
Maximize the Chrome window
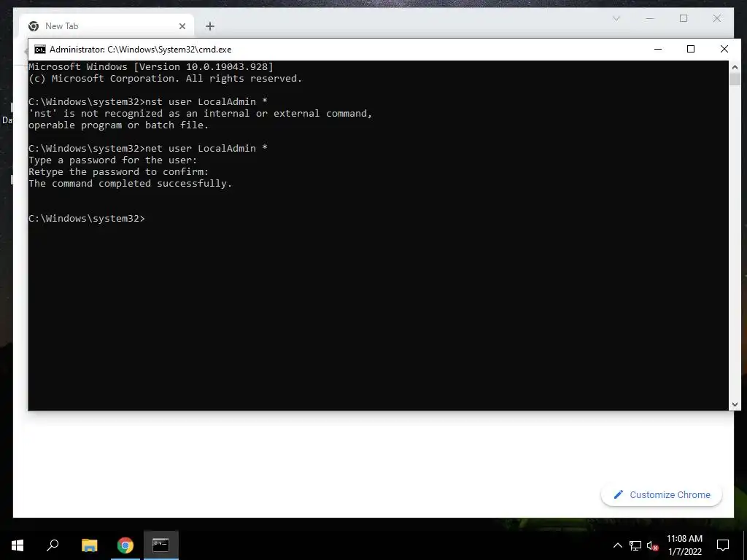point(684,18)
